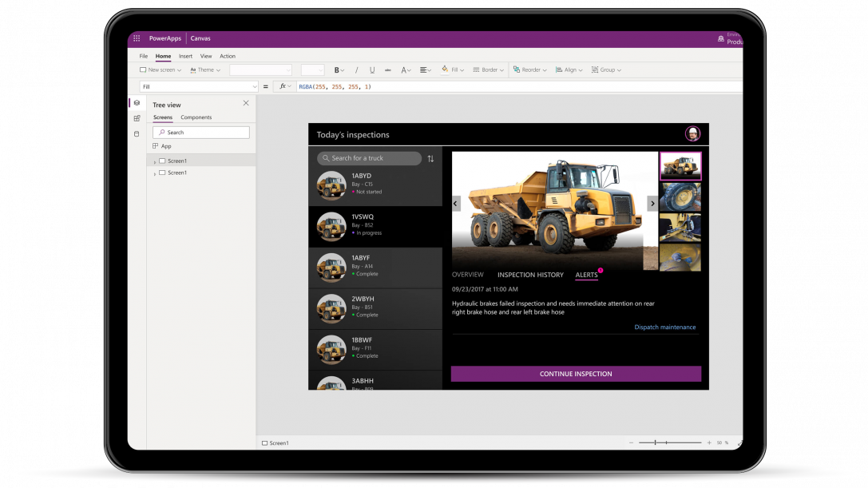Click the Data sources icon in left rail
Image resolution: width=868 pixels, height=488 pixels.
click(x=137, y=133)
